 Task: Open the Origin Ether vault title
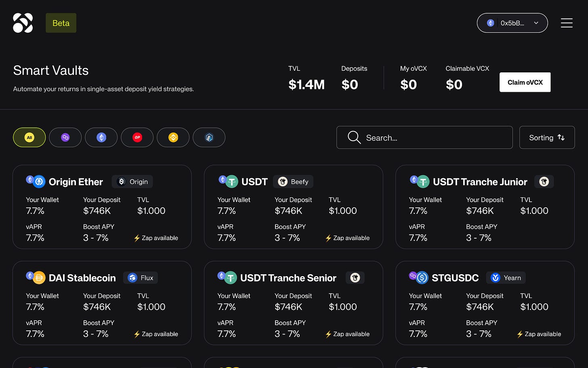(76, 182)
